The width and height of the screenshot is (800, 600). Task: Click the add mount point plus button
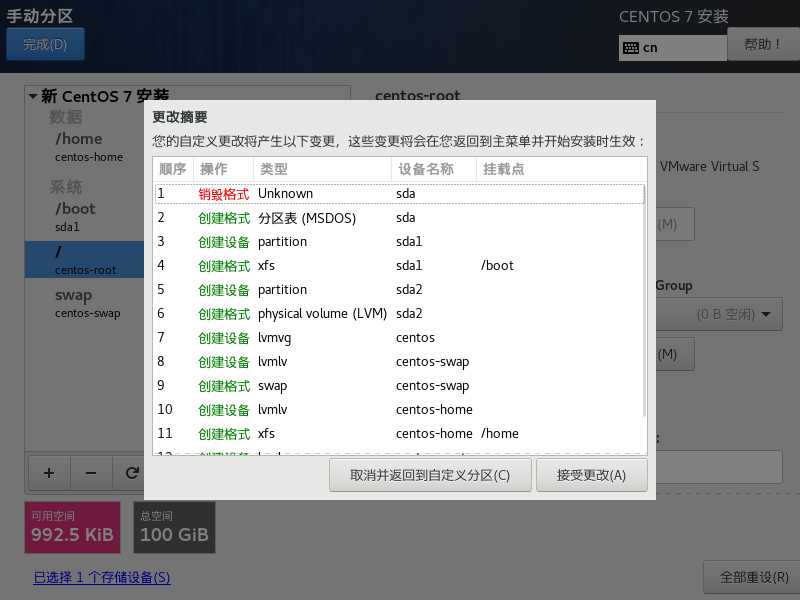[49, 473]
